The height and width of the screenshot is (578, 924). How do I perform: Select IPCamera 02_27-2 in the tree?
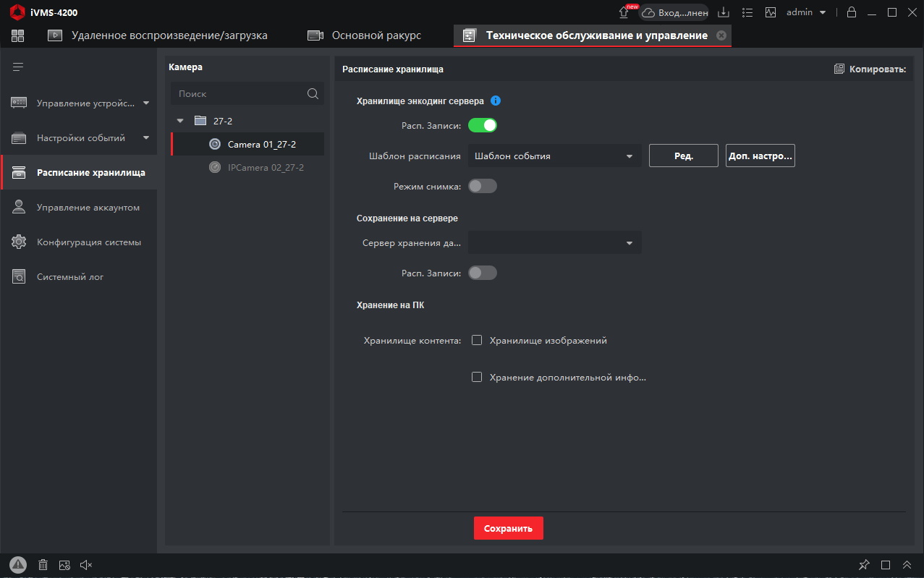pos(247,167)
